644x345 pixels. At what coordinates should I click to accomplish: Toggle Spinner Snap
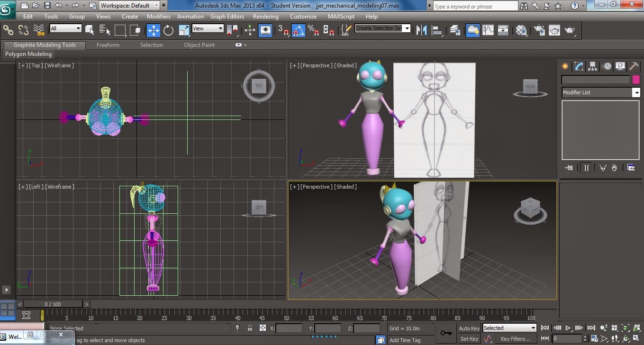click(329, 30)
